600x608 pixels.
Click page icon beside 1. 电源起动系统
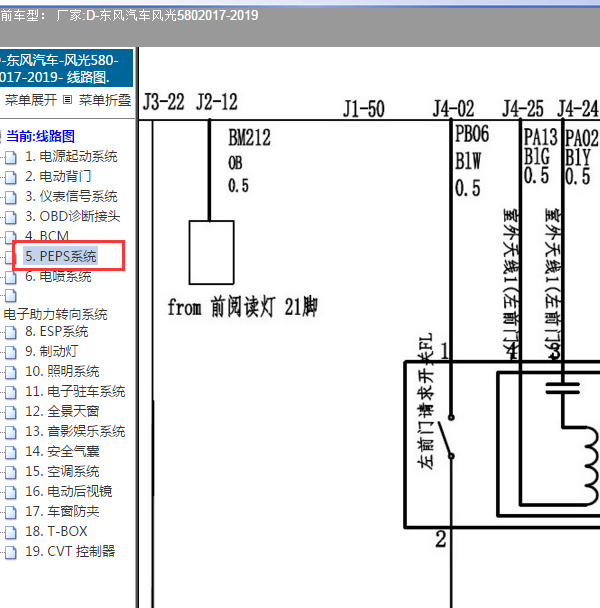(10, 157)
